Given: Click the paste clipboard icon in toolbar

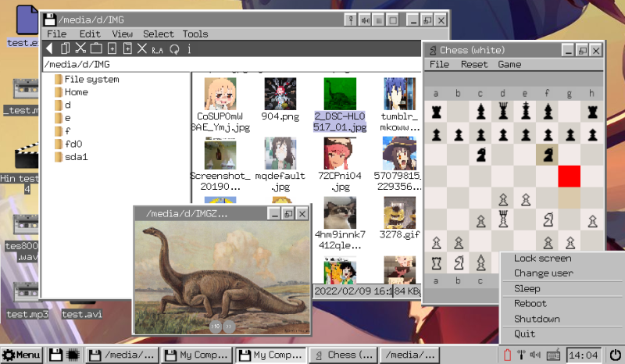Looking at the screenshot, I should pyautogui.click(x=96, y=48).
